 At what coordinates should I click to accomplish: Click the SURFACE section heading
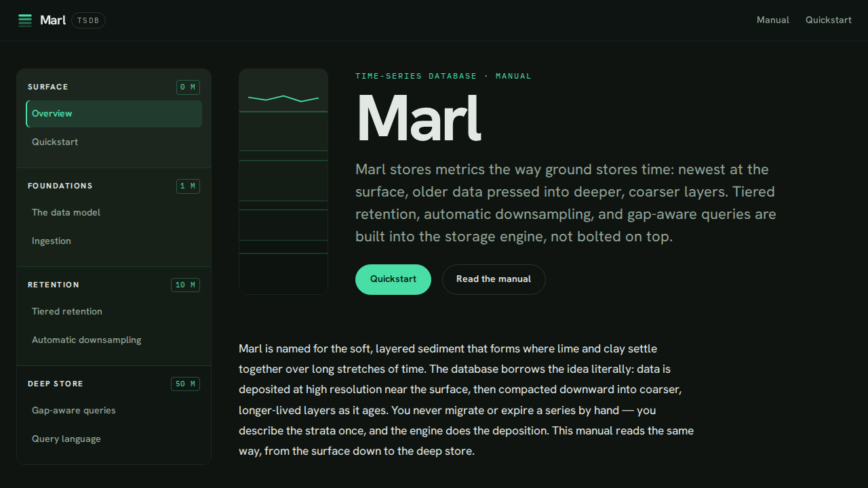click(x=48, y=87)
